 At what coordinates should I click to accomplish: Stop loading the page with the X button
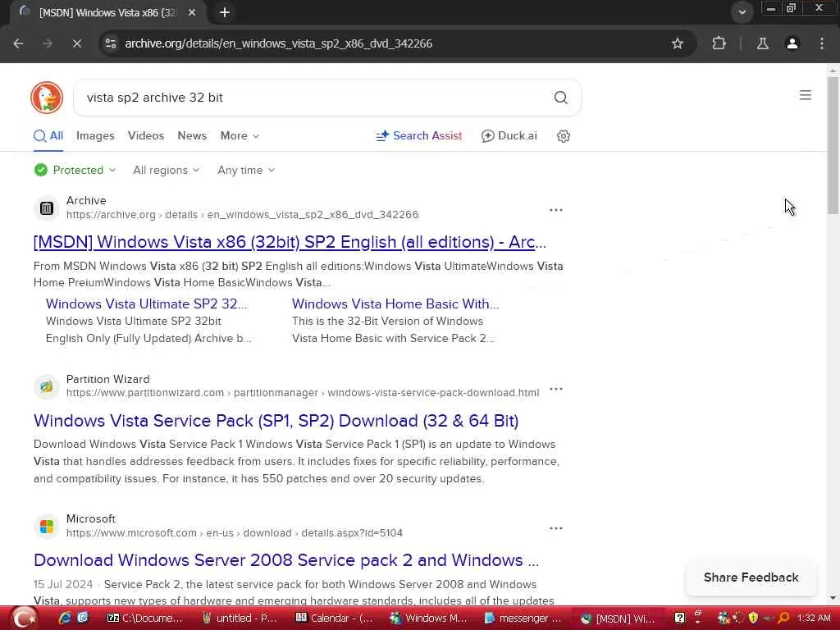[x=76, y=43]
